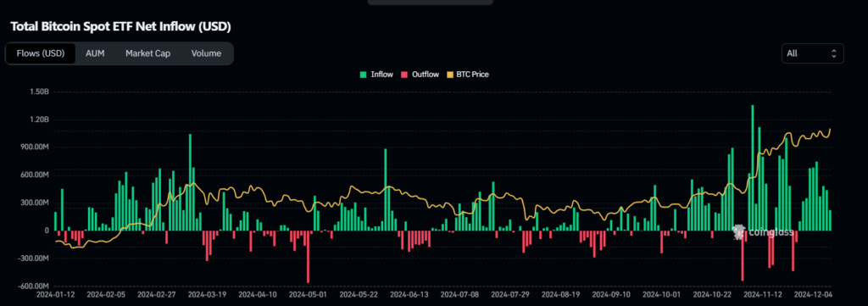Click the coinglass watermark logo

[x=763, y=232]
